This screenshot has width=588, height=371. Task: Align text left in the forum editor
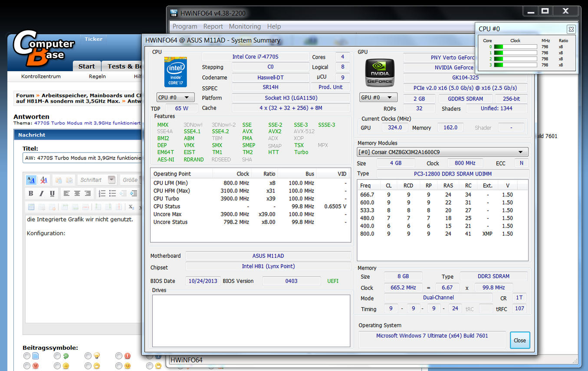66,193
